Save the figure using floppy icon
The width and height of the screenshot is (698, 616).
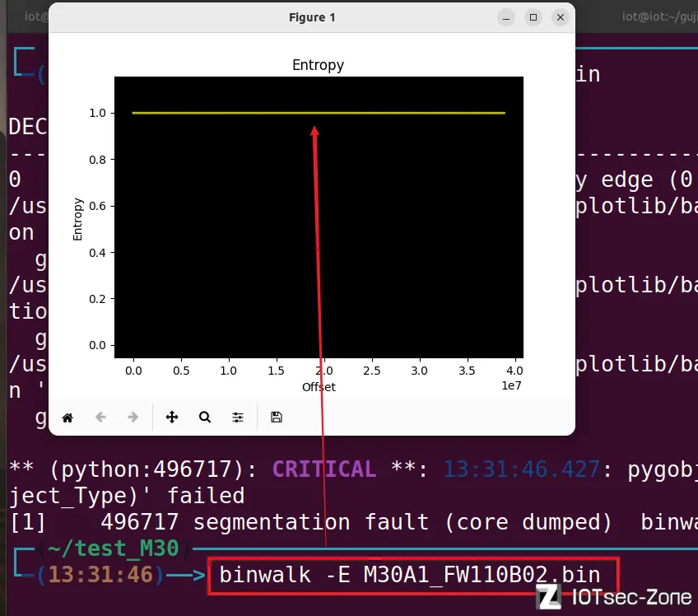tap(277, 418)
